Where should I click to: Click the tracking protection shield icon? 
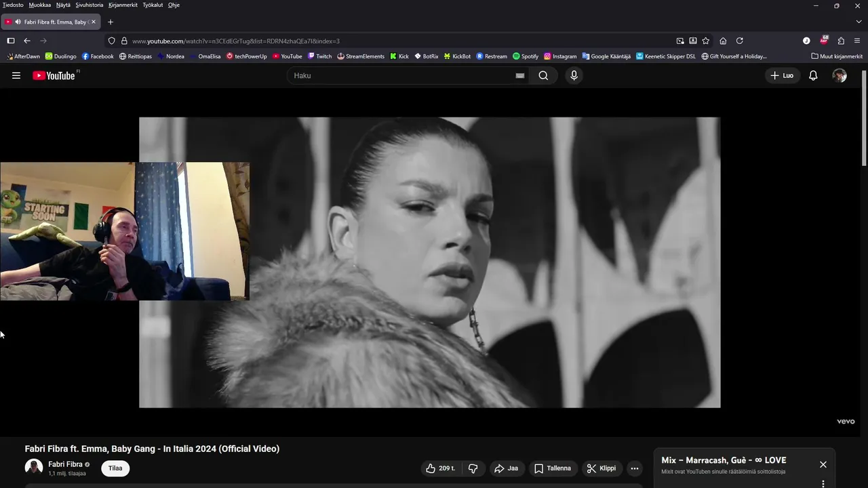(x=112, y=41)
